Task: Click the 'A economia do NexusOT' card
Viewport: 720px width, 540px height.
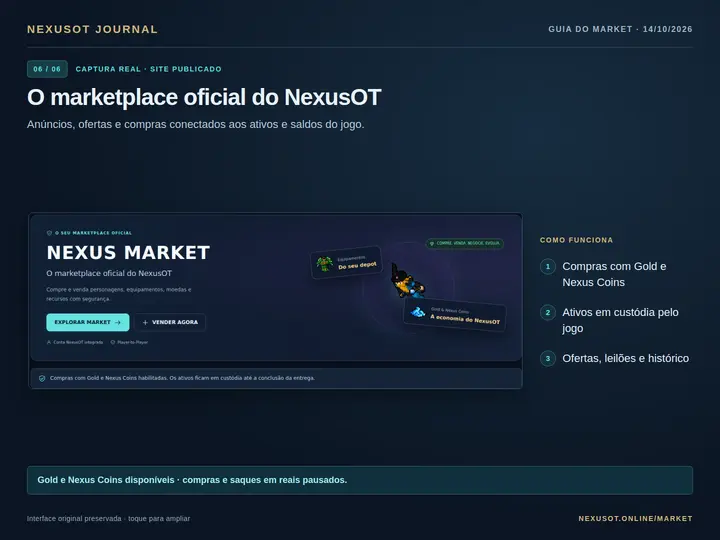Action: (455, 315)
